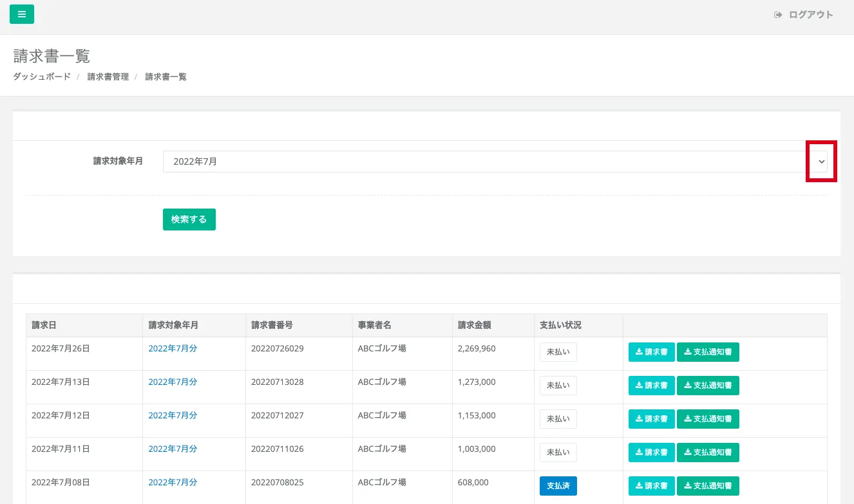Open 2022年7月分 link for 7月11日 invoice
854x504 pixels.
point(173,449)
